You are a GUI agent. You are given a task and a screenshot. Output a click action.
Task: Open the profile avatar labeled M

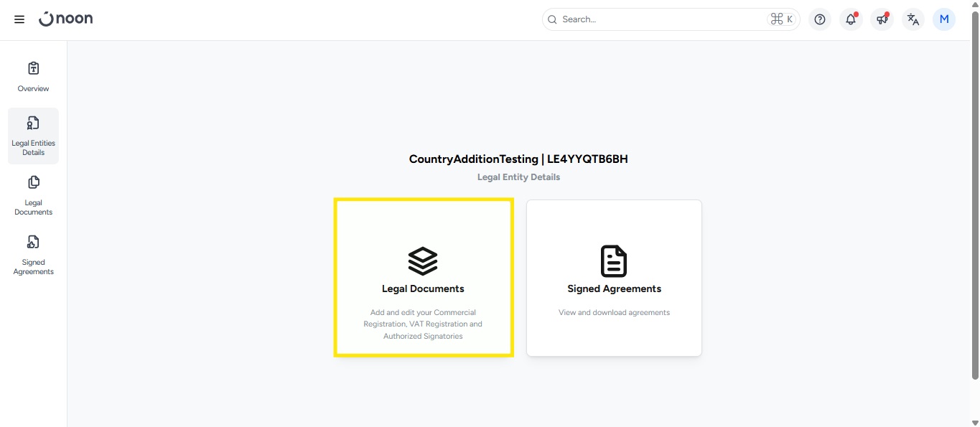[943, 19]
